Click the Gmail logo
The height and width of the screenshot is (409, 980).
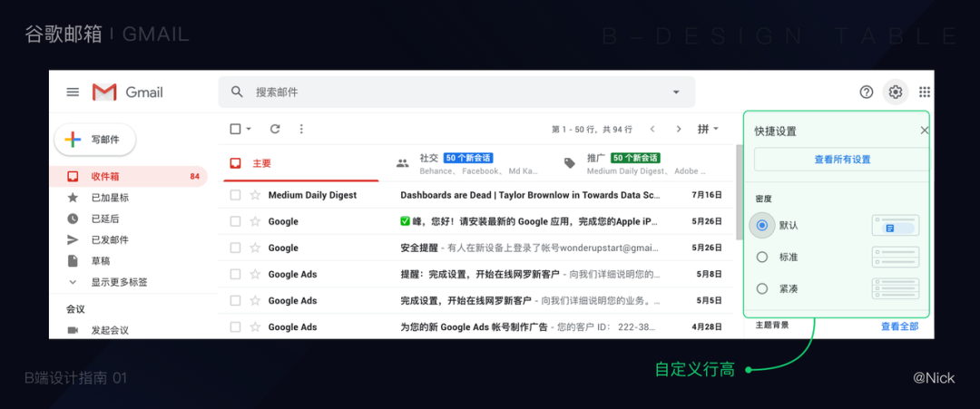[128, 93]
